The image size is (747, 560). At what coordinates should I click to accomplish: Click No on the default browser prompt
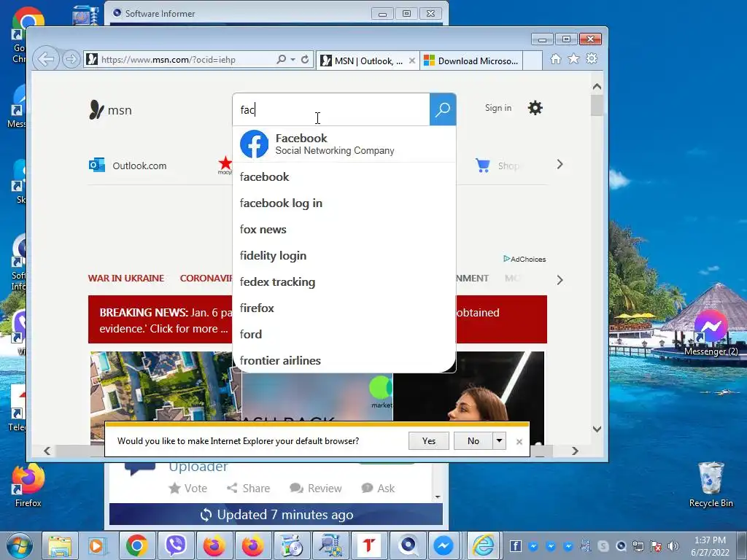pyautogui.click(x=473, y=441)
